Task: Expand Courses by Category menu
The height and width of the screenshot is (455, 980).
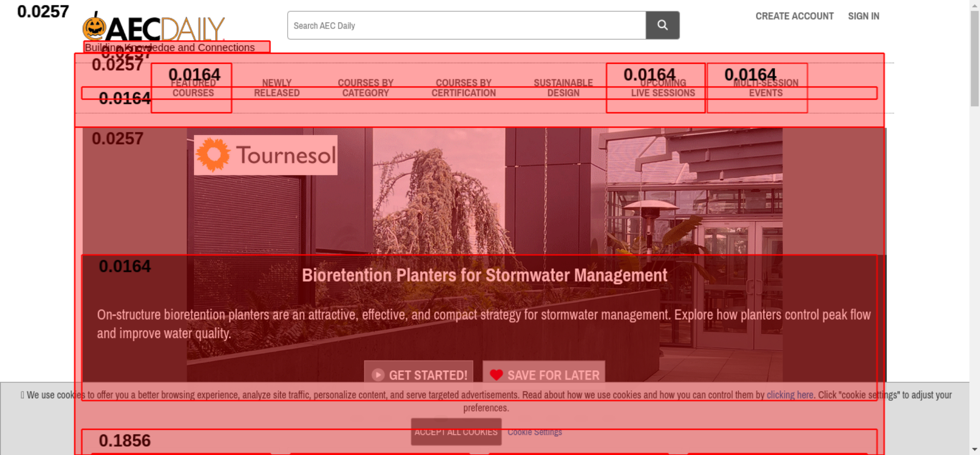Action: 366,88
